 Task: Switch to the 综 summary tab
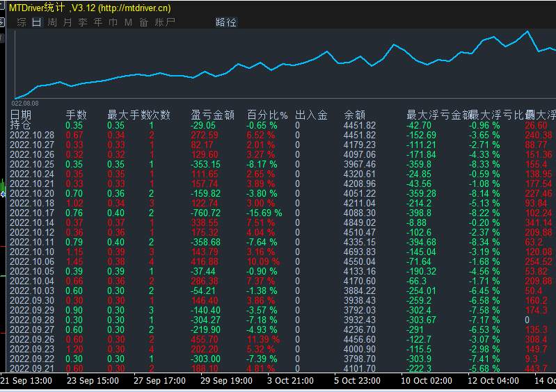point(22,22)
